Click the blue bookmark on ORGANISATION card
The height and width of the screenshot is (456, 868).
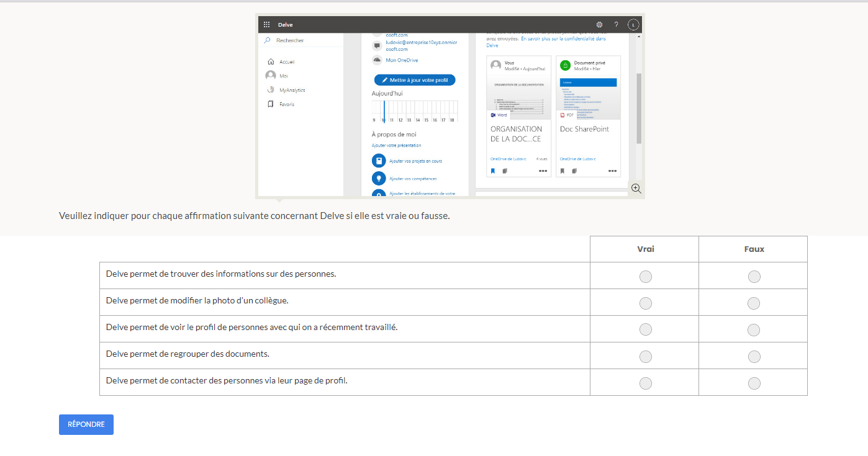click(x=493, y=171)
